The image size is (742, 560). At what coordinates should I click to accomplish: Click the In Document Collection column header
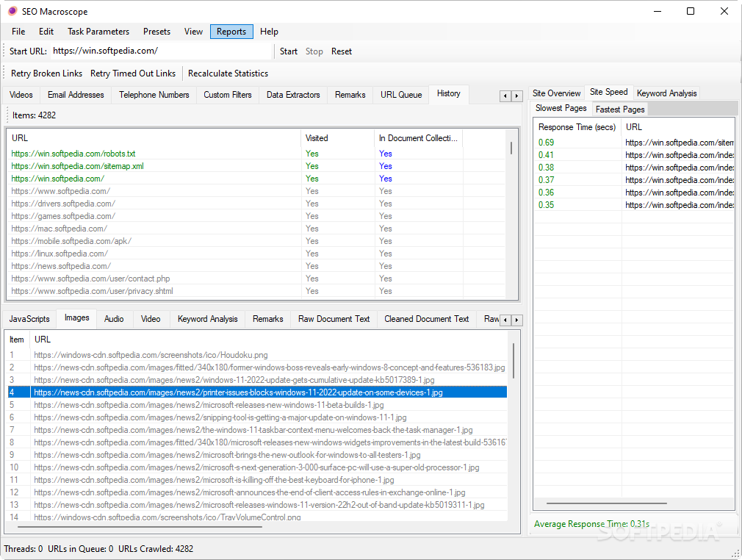tap(418, 138)
